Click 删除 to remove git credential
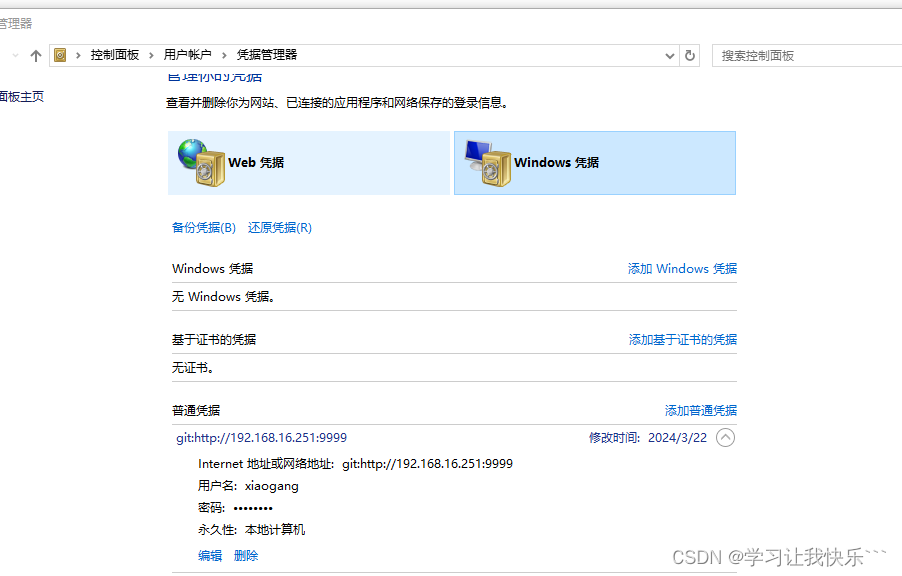This screenshot has width=902, height=576. [246, 556]
